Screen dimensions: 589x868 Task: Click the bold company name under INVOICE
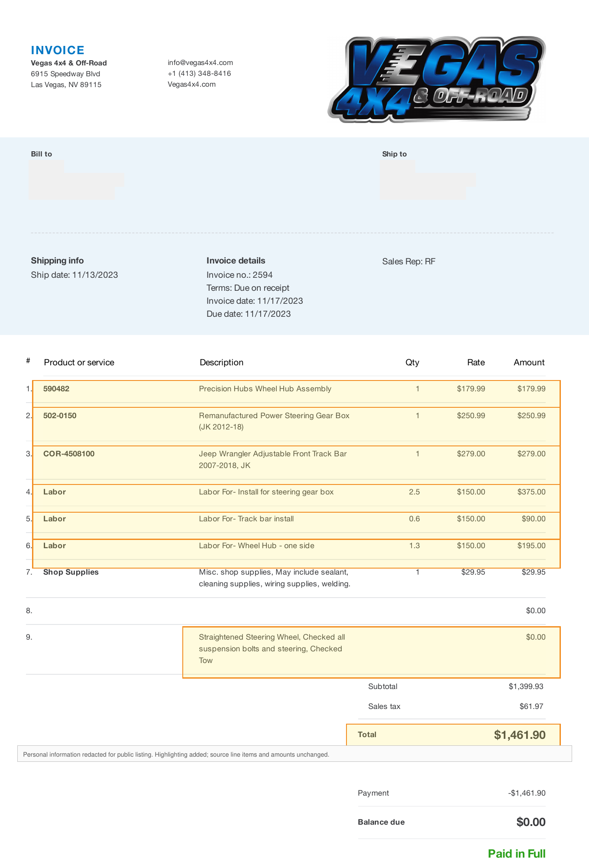(x=69, y=63)
